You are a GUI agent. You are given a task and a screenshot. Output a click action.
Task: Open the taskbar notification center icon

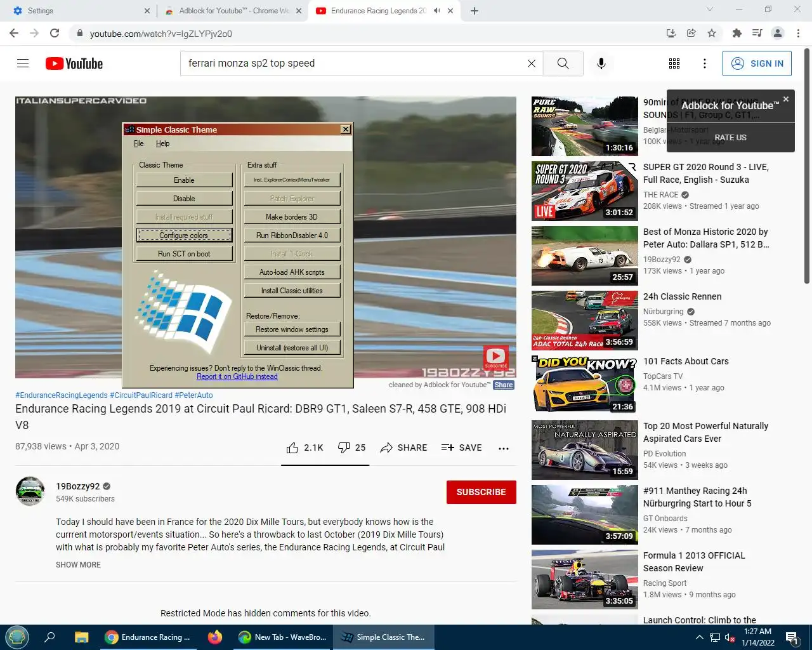coord(792,637)
